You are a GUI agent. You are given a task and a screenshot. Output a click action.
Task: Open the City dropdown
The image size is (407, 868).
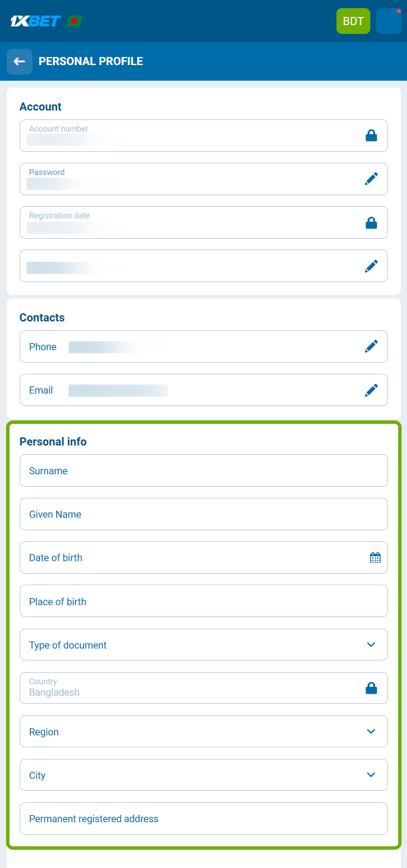point(371,774)
